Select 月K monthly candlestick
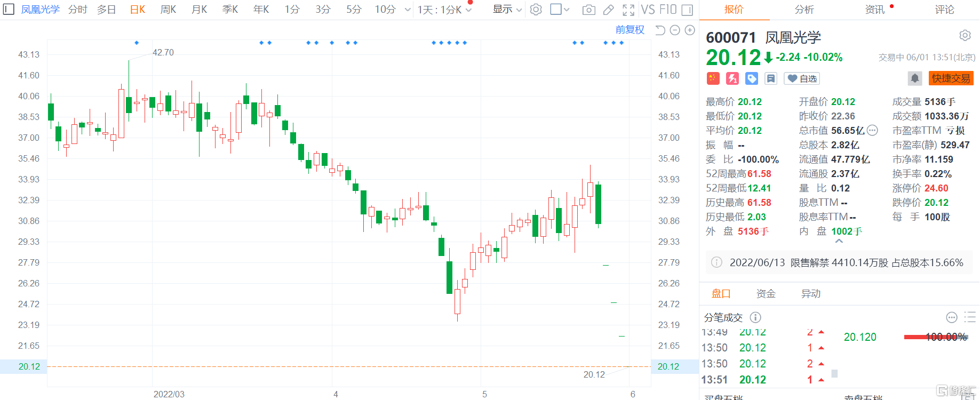 200,10
